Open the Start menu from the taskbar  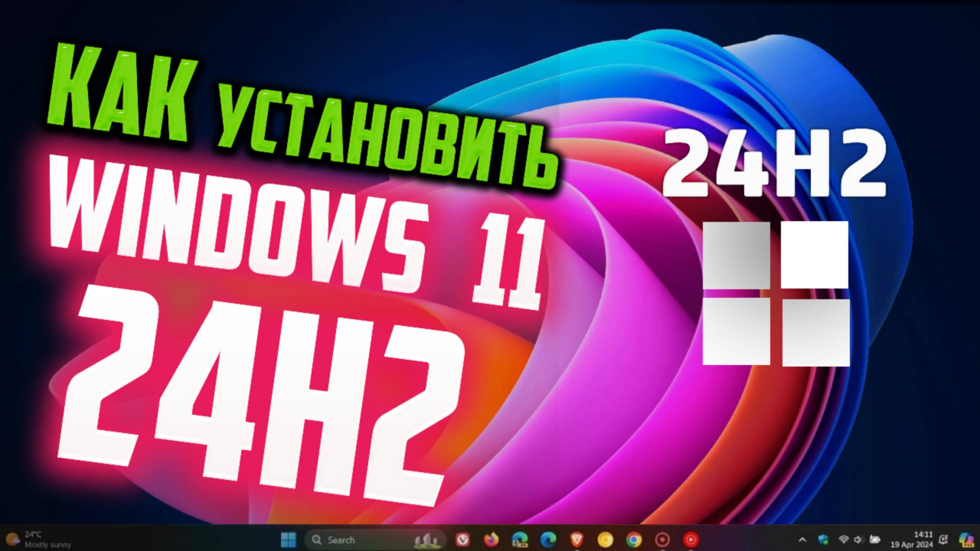point(288,540)
